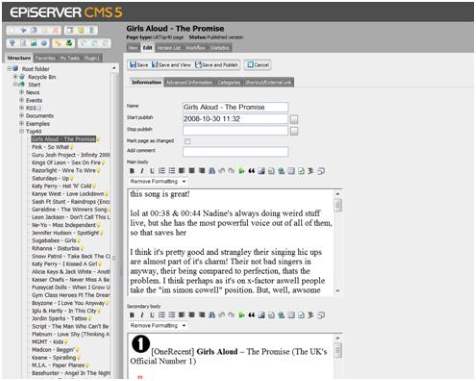Switch to the View tab

pyautogui.click(x=133, y=48)
